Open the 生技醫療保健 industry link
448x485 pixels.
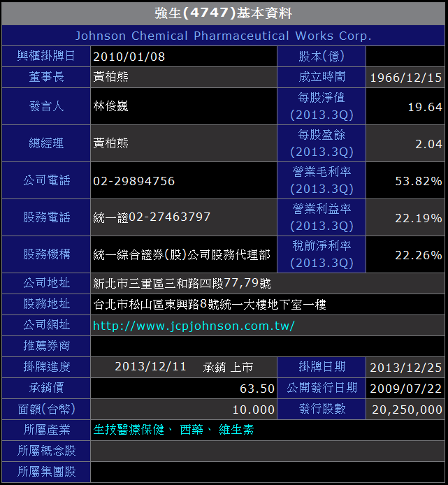point(129,430)
